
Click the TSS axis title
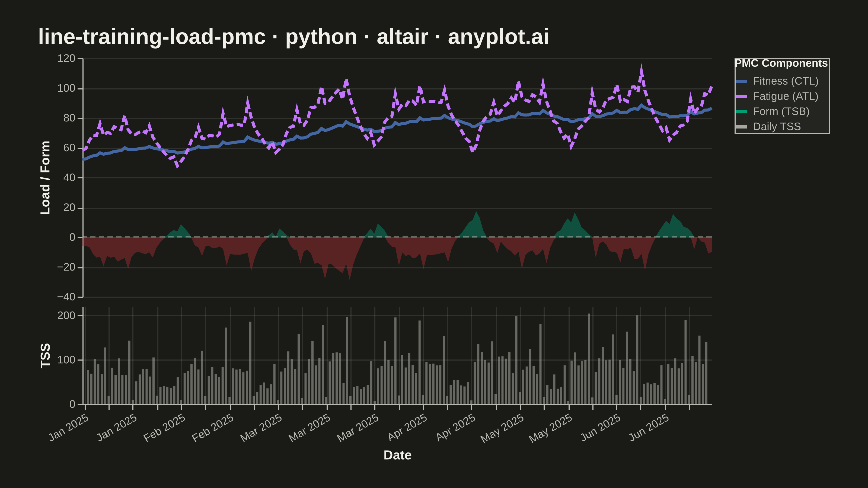[x=45, y=356]
